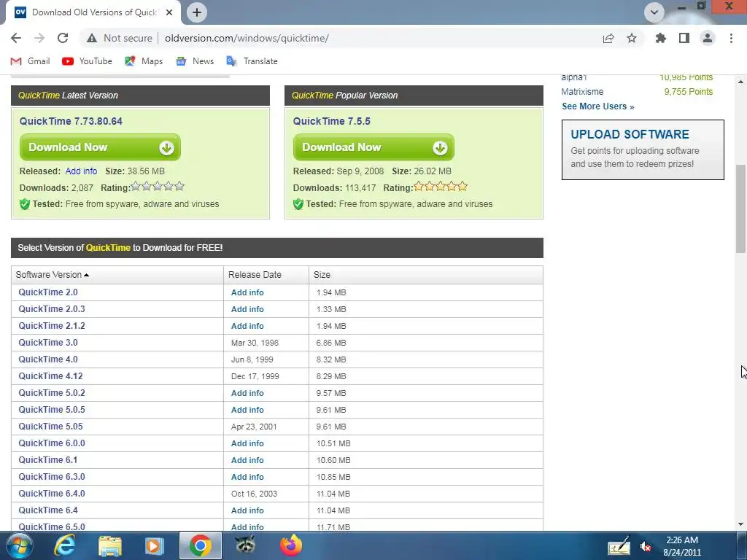Open the Windows Start menu orb
747x560 pixels.
click(x=20, y=545)
